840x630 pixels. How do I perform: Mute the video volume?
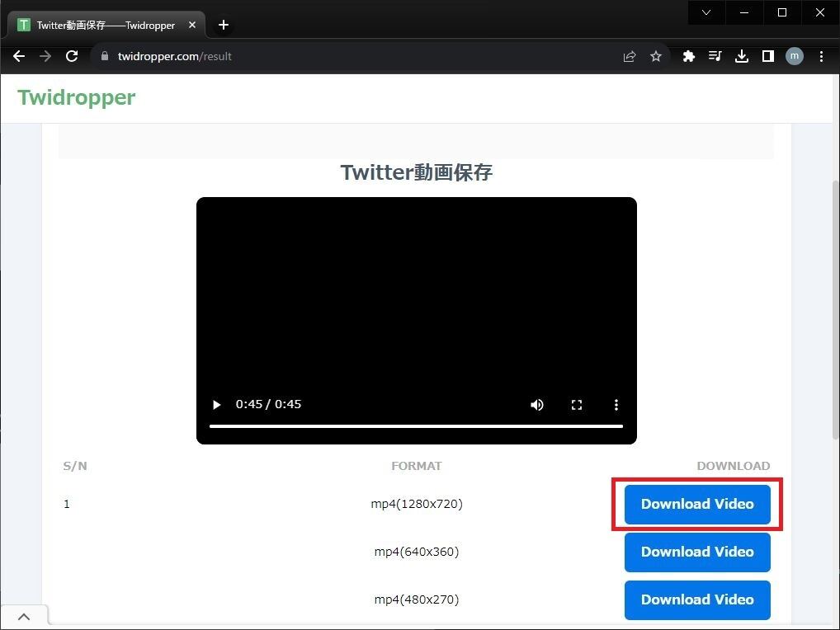tap(537, 405)
